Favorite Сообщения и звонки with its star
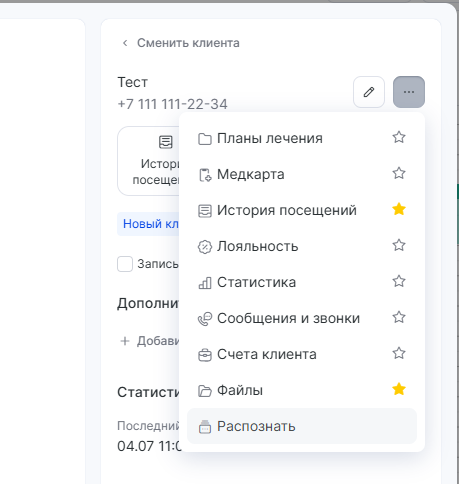 (399, 317)
